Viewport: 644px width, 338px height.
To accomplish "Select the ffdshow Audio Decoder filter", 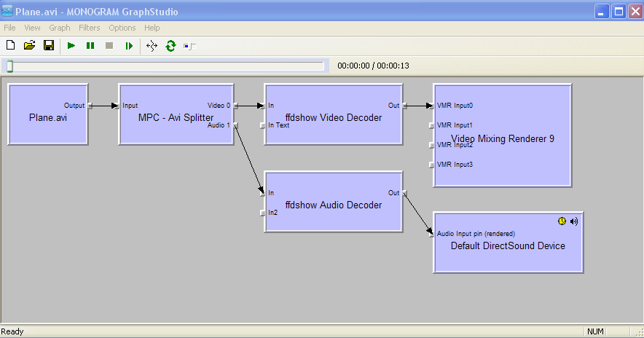I will pyautogui.click(x=334, y=202).
